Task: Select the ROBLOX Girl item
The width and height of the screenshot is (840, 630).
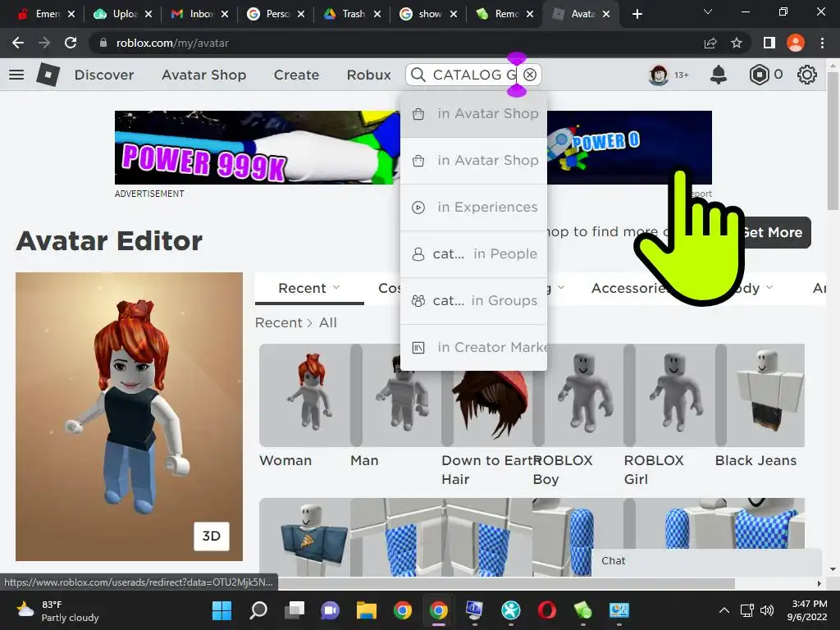Action: (x=669, y=395)
